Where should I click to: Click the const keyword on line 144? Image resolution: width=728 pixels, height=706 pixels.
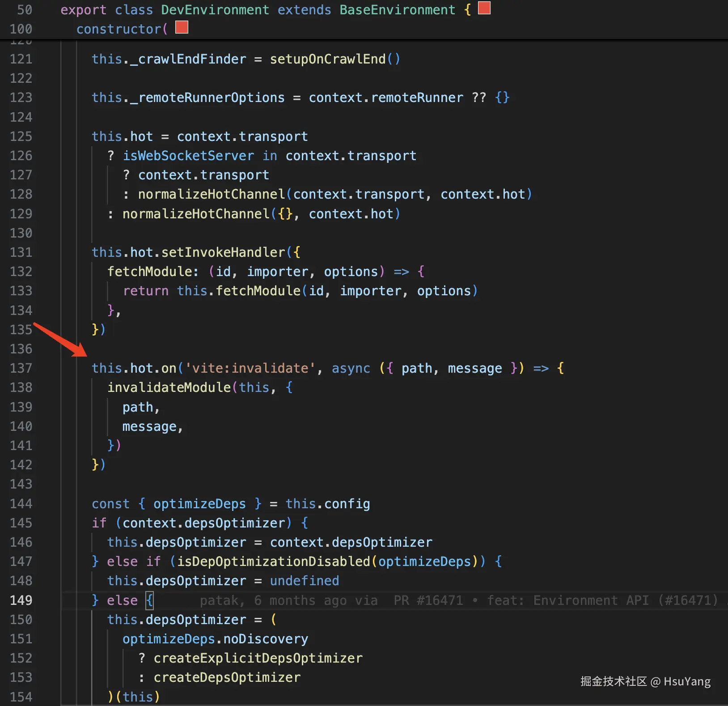point(110,504)
